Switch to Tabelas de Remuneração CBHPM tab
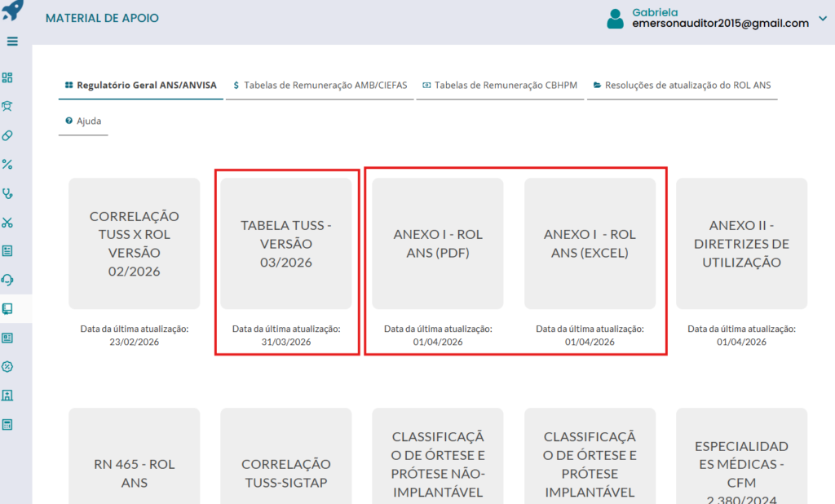Viewport: 835px width, 504px height. [x=500, y=86]
